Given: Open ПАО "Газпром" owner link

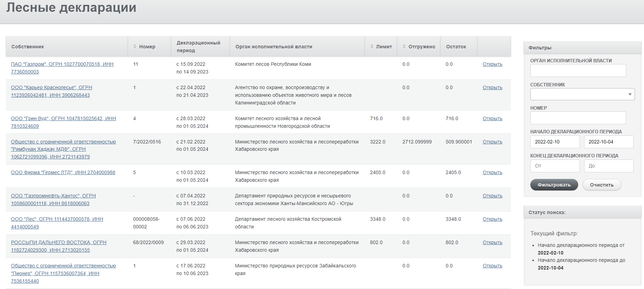Looking at the screenshot, I should 62,68.
